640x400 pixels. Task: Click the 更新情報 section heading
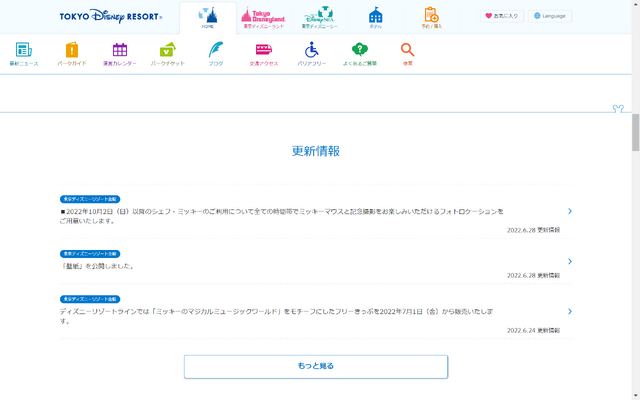[316, 151]
